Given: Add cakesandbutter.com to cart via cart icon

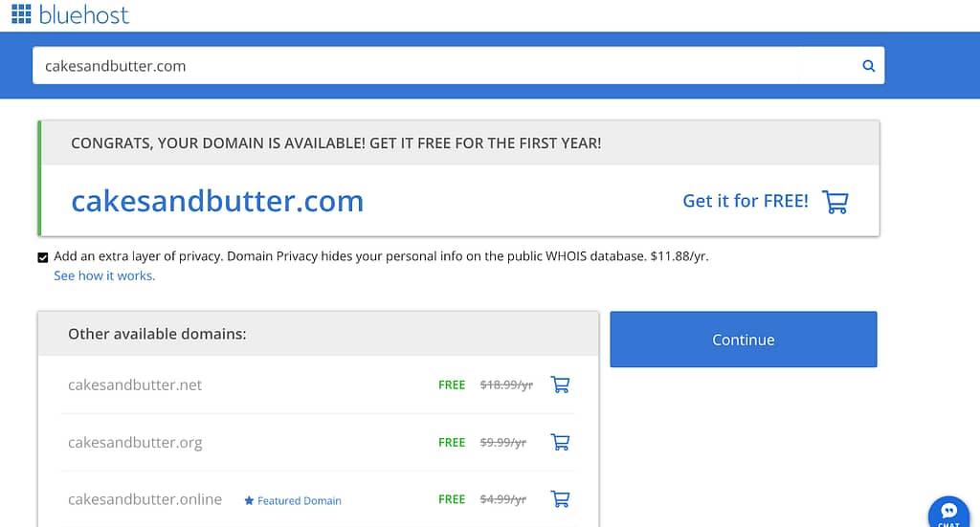Looking at the screenshot, I should 835,202.
